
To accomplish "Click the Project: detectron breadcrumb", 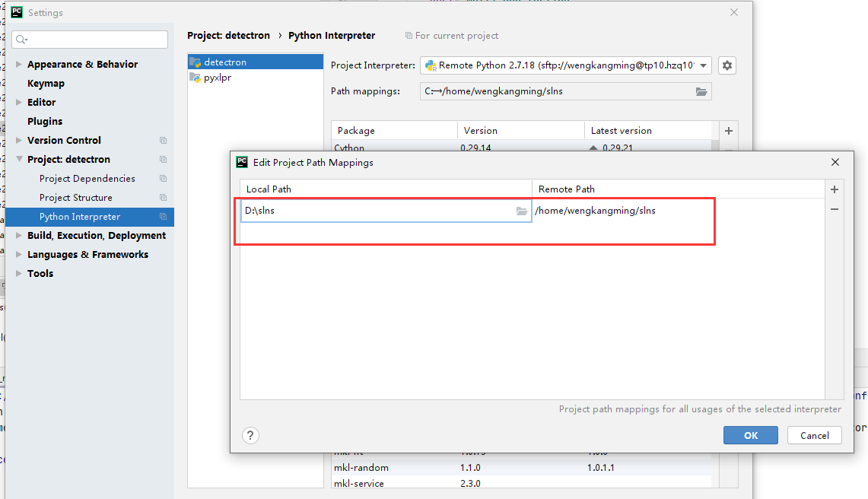I will click(229, 36).
